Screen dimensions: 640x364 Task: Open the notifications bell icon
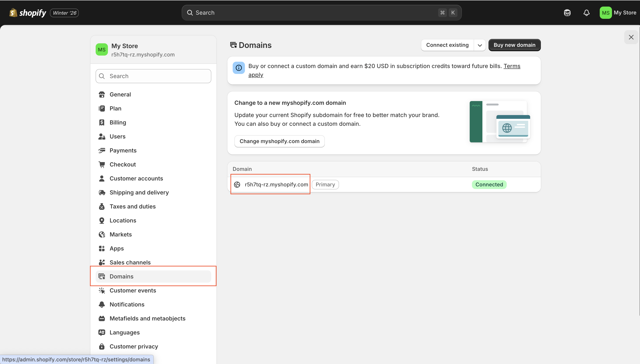[586, 13]
